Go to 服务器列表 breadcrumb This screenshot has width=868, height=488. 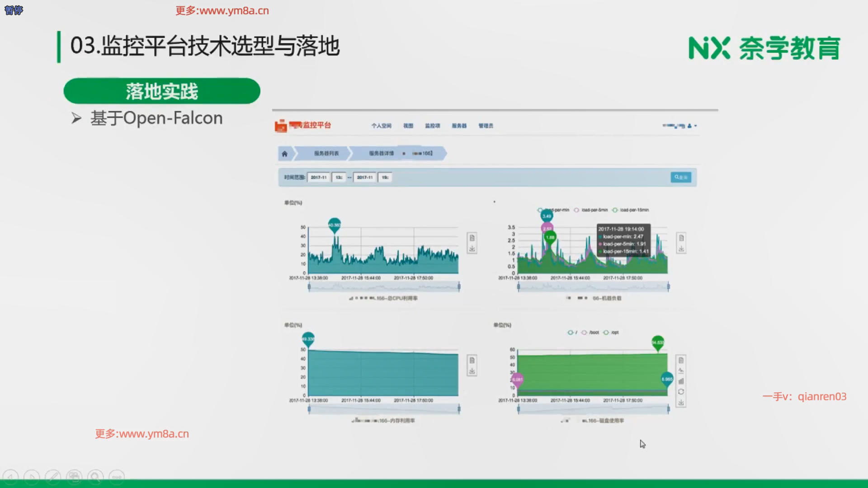click(326, 154)
